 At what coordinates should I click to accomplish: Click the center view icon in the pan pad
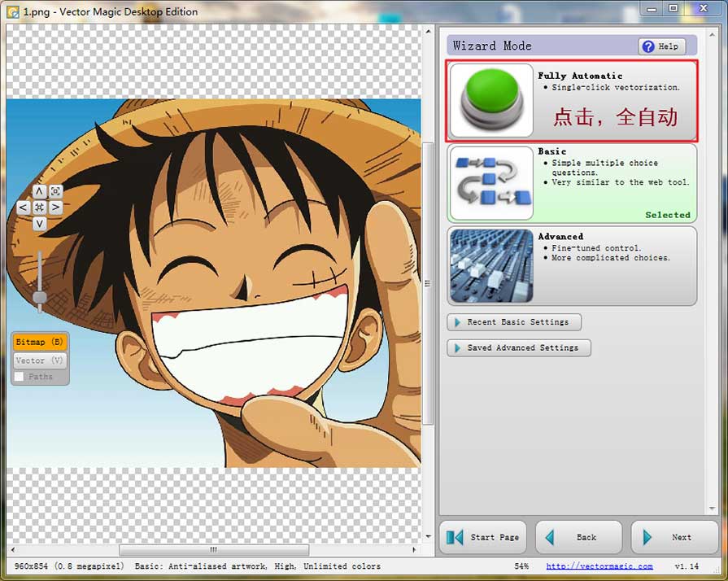[39, 207]
